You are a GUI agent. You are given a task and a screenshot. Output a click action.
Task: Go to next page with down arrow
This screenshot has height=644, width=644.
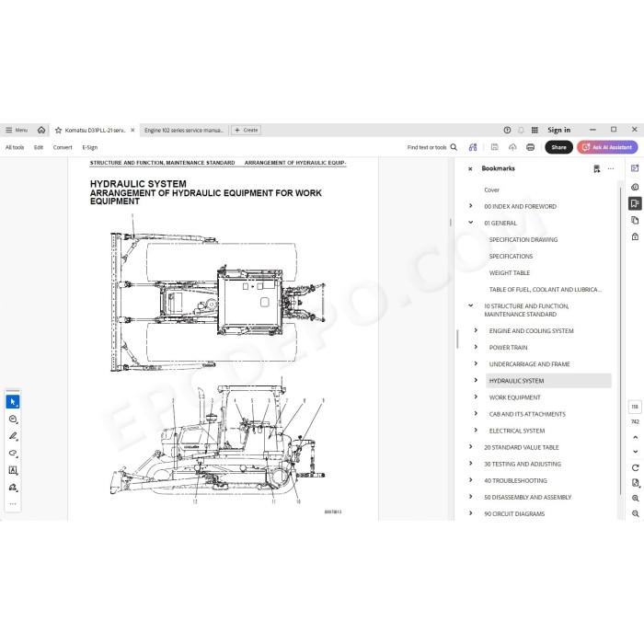(x=636, y=452)
